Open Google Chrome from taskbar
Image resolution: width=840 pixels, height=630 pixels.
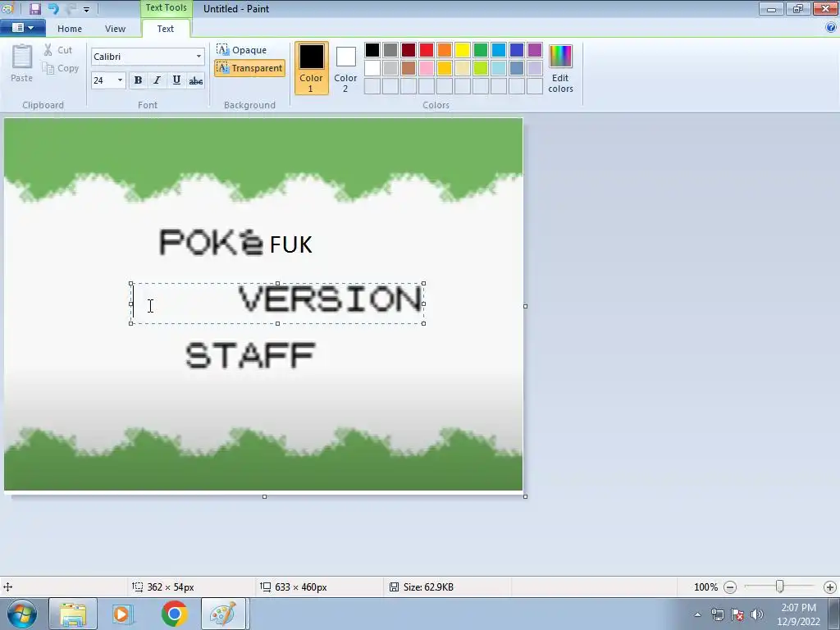click(174, 614)
